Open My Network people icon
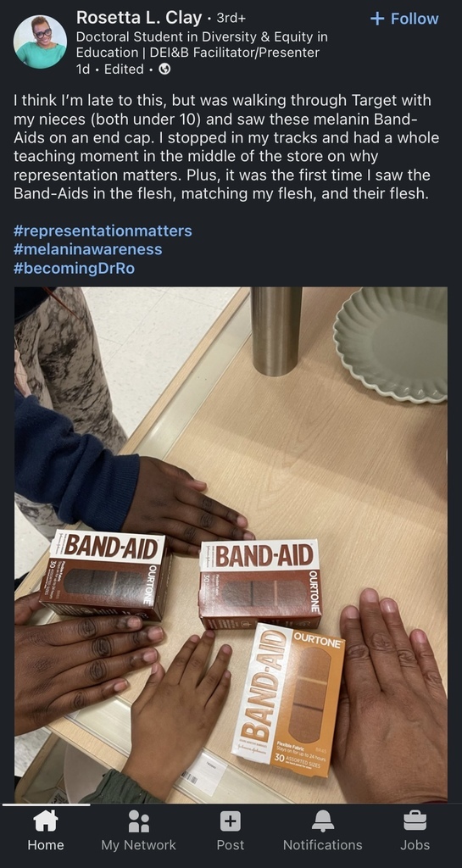The image size is (462, 868). tap(138, 821)
